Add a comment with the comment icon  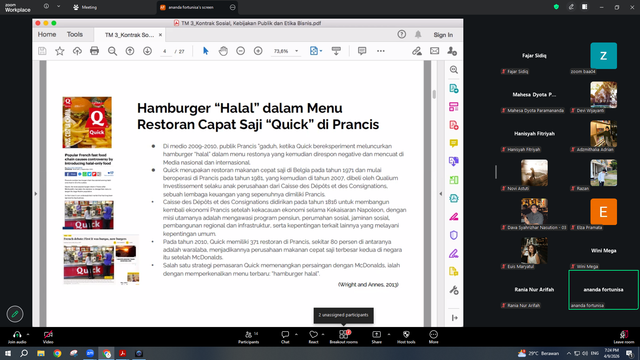pyautogui.click(x=362, y=51)
